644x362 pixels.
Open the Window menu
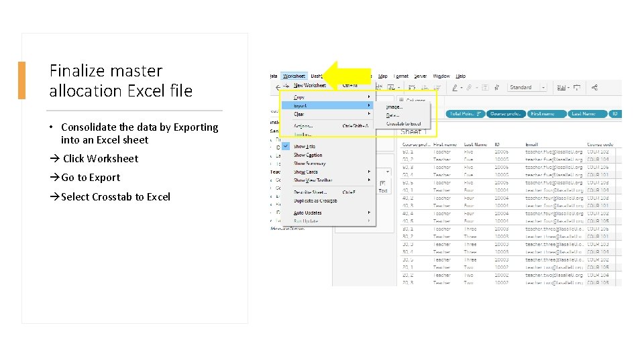click(x=441, y=76)
